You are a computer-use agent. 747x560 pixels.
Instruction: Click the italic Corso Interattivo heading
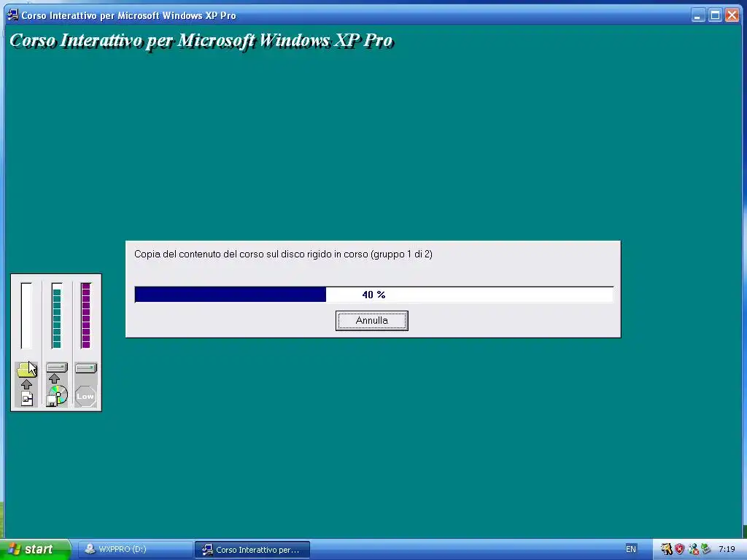pyautogui.click(x=201, y=41)
